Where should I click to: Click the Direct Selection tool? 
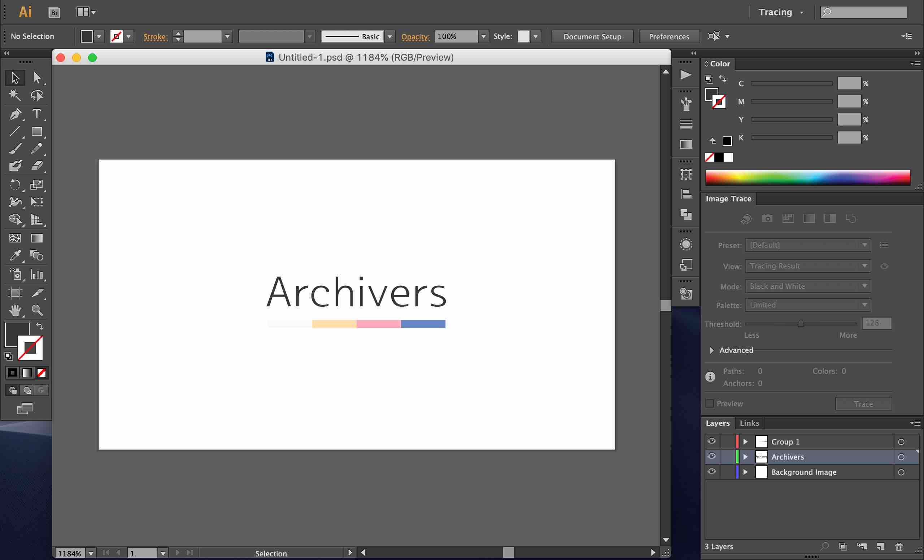point(36,78)
